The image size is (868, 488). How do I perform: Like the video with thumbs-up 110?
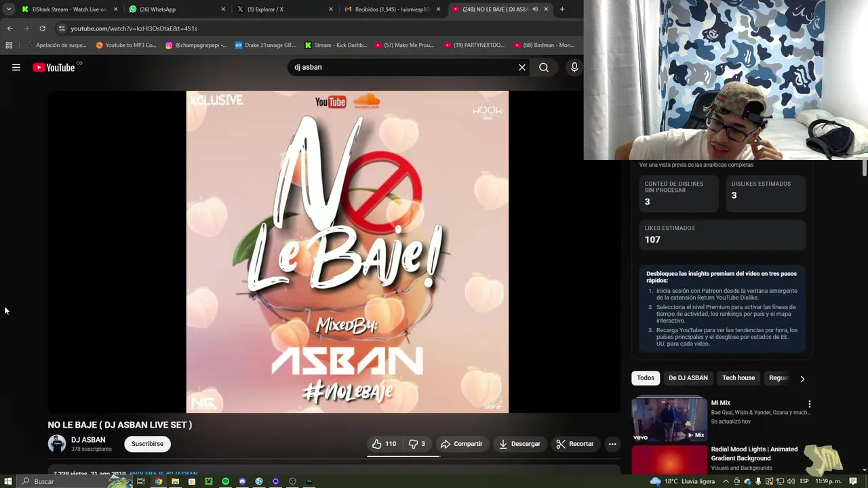384,444
